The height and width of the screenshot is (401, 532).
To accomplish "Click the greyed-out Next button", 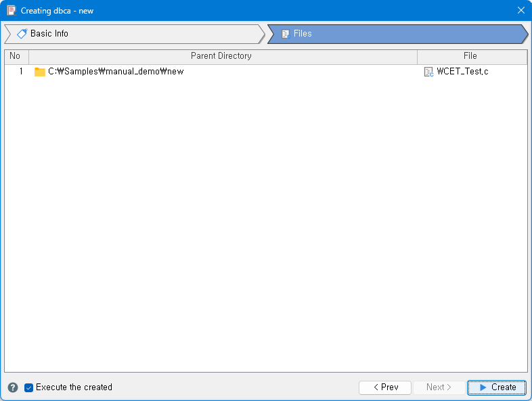I will [x=439, y=387].
